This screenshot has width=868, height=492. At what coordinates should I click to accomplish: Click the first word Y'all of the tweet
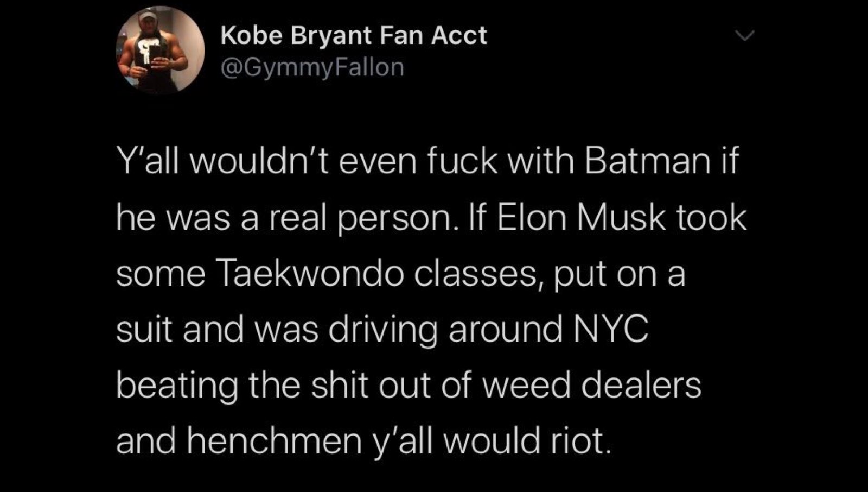(x=147, y=161)
